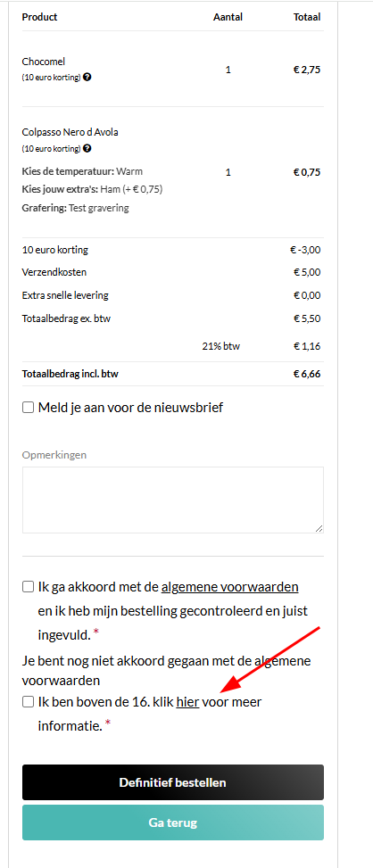Image resolution: width=373 pixels, height=868 pixels.
Task: Follow the 'hier' link for more information
Action: [x=187, y=702]
